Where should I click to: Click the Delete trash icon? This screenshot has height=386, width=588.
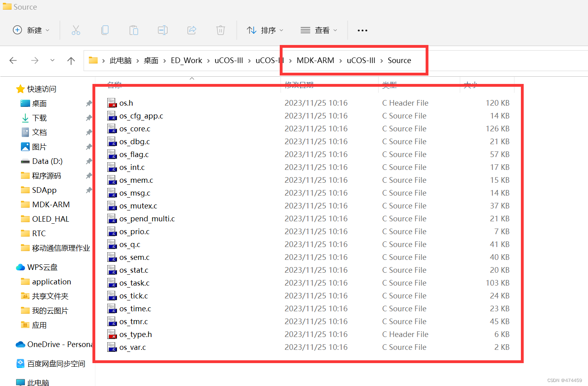pyautogui.click(x=221, y=30)
